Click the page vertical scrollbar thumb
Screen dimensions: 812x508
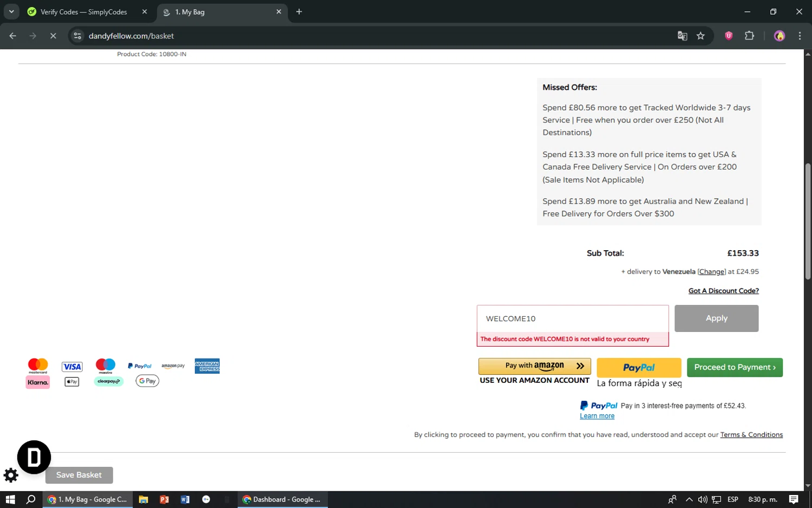tap(808, 222)
